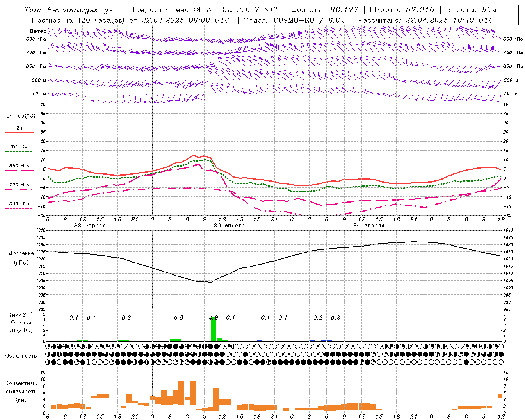Click the '(мм/3ч.)' precipitation unit label
525x420 pixels.
[x=21, y=315]
